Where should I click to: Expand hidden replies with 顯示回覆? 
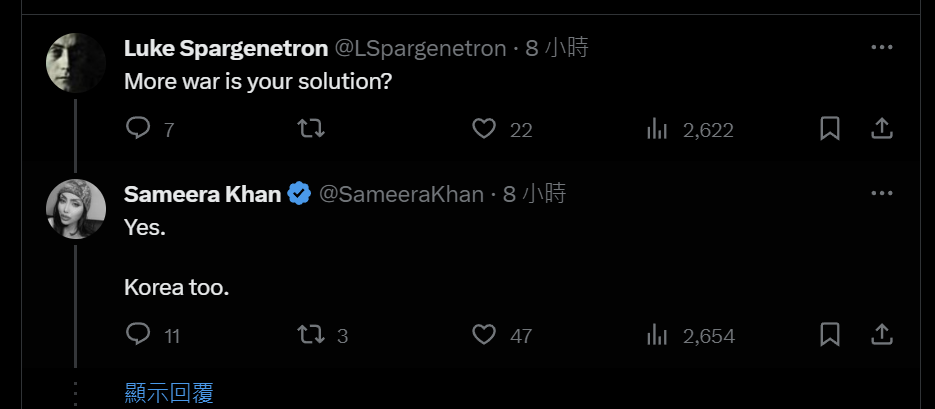pyautogui.click(x=169, y=393)
